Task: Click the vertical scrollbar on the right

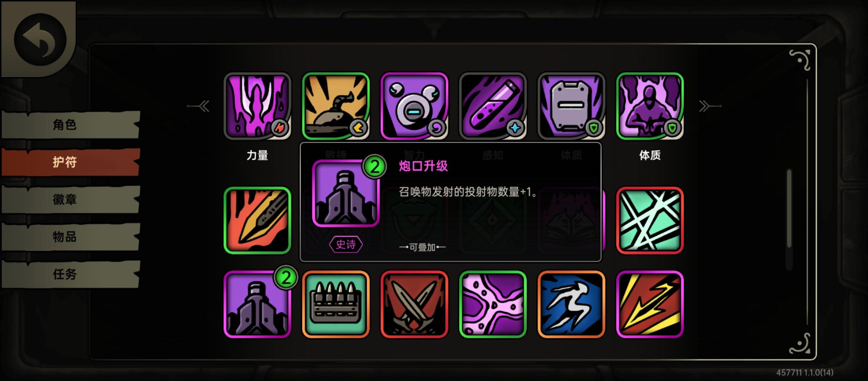Action: click(789, 208)
